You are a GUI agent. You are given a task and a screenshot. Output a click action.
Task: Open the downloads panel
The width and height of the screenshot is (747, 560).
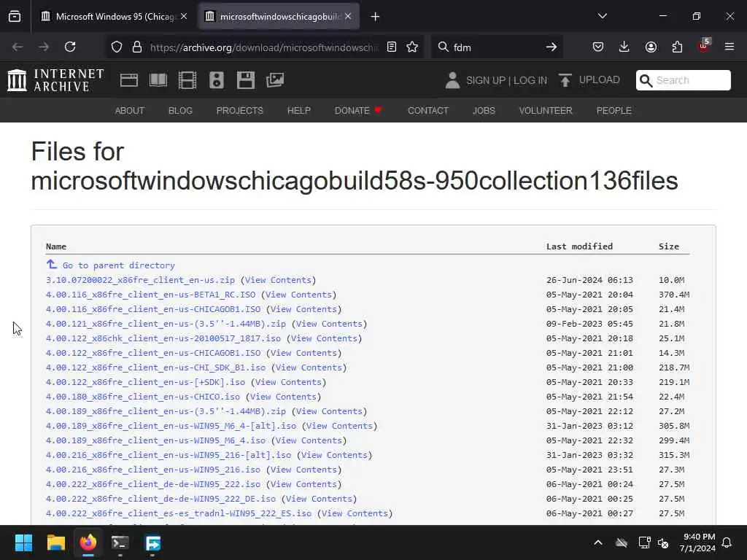pyautogui.click(x=624, y=47)
